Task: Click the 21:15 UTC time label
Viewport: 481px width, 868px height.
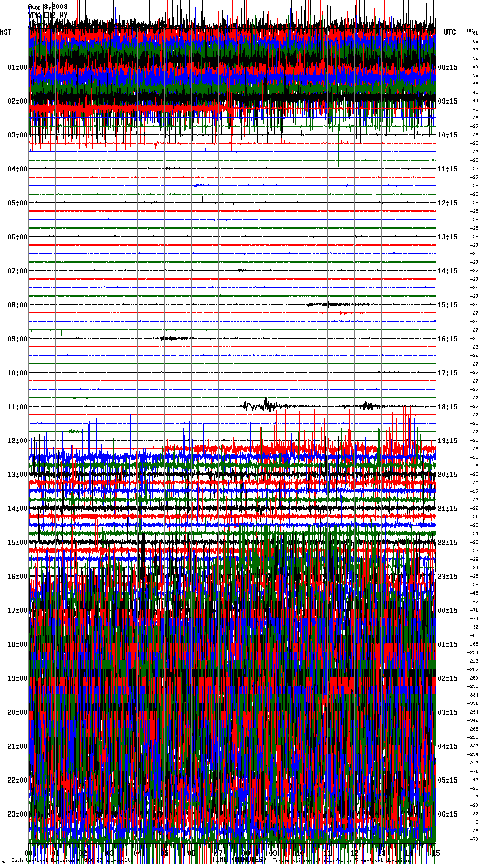Action: (448, 509)
